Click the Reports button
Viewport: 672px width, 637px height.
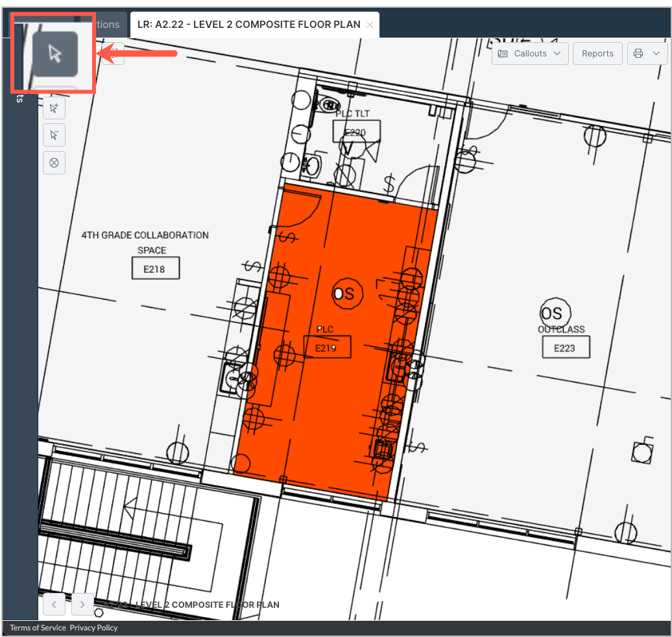coord(597,54)
